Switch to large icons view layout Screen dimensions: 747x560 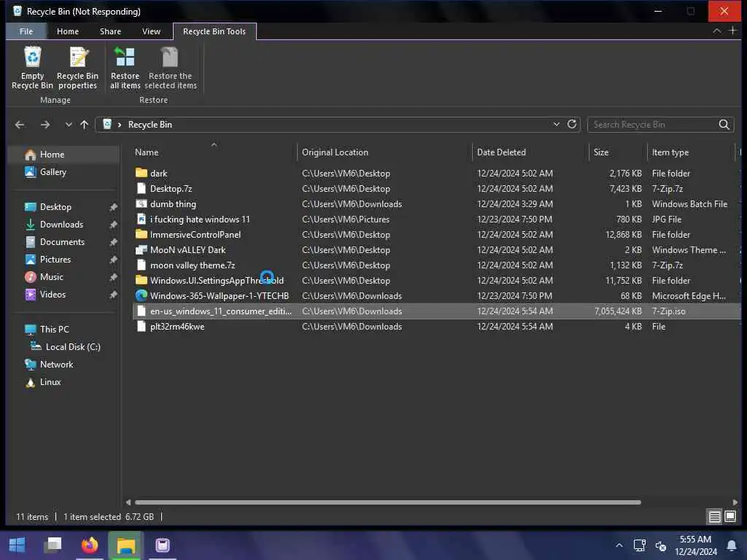click(729, 517)
